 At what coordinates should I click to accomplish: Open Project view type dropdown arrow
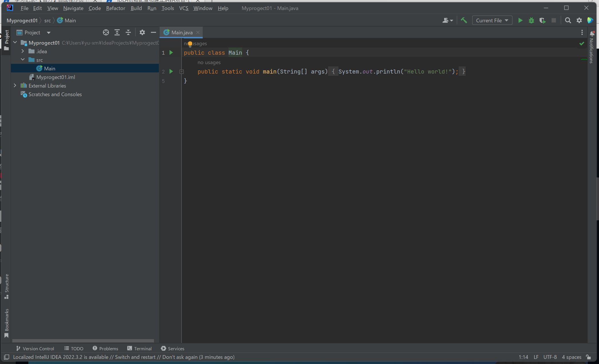click(49, 33)
